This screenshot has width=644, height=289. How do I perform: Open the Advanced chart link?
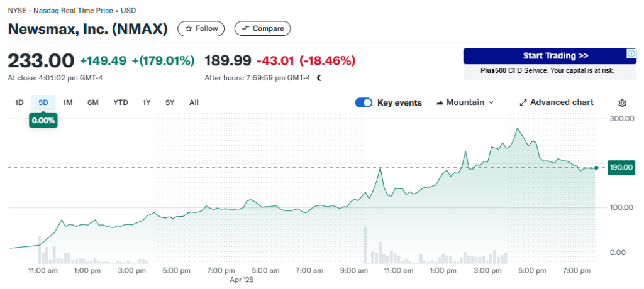click(561, 102)
